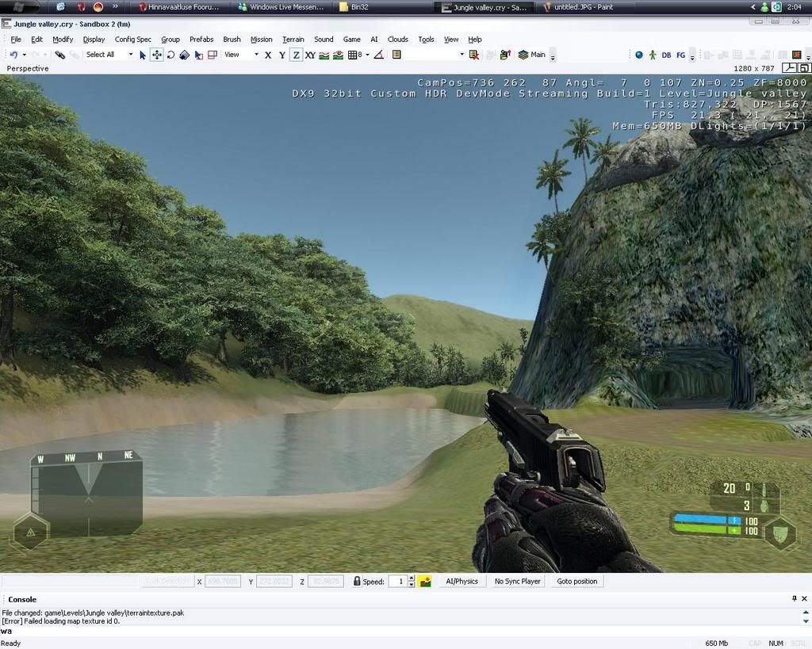Toggle the AI/Physics button

(462, 581)
